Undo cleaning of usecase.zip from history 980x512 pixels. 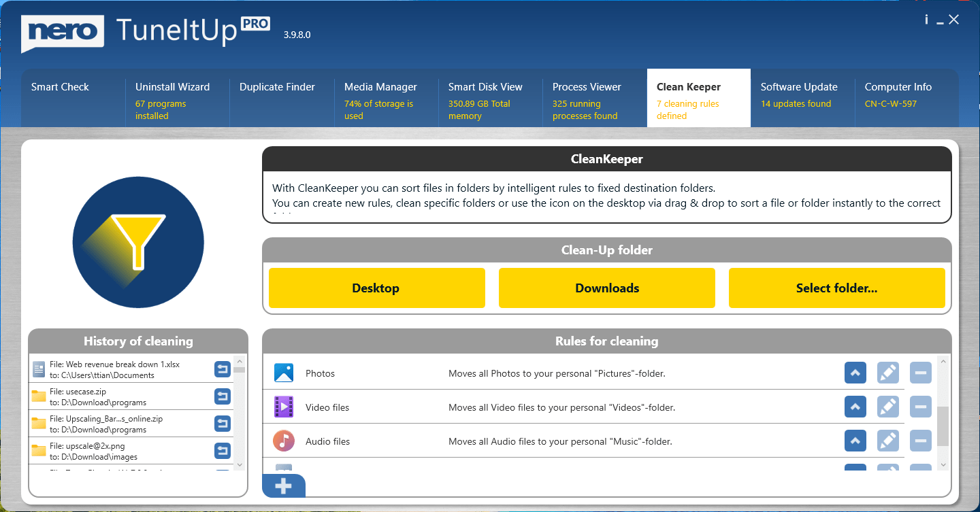(x=223, y=396)
